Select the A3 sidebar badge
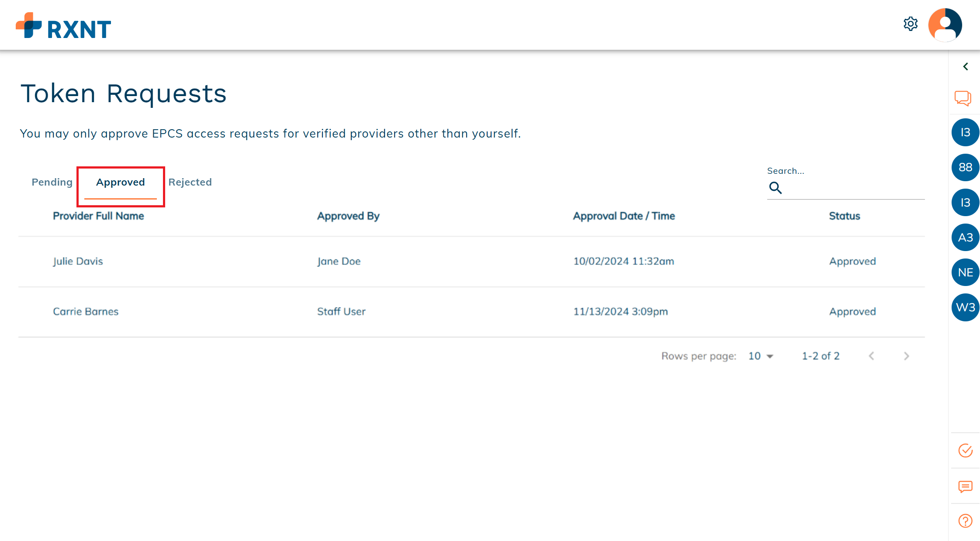This screenshot has height=541, width=980. coord(965,238)
